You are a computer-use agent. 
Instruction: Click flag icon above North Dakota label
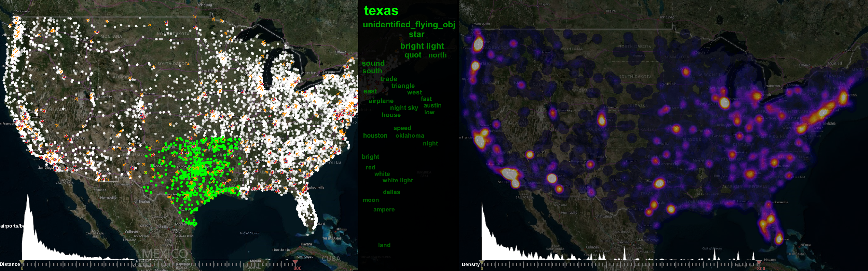point(166,23)
